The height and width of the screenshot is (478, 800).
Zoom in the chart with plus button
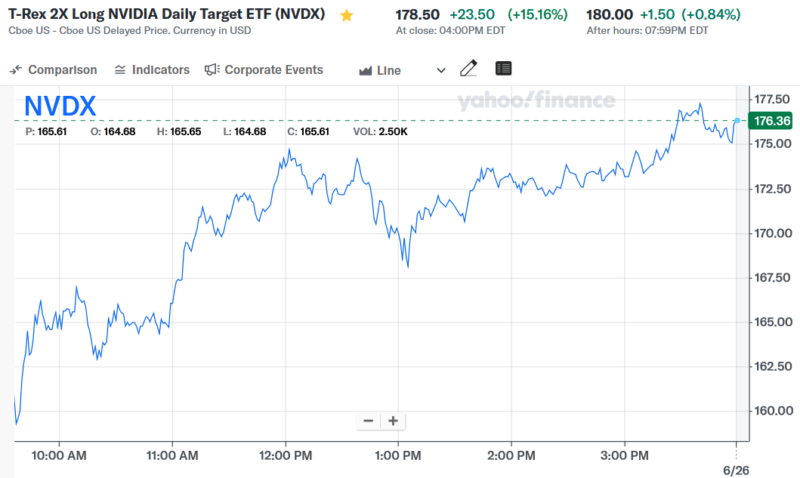(393, 421)
